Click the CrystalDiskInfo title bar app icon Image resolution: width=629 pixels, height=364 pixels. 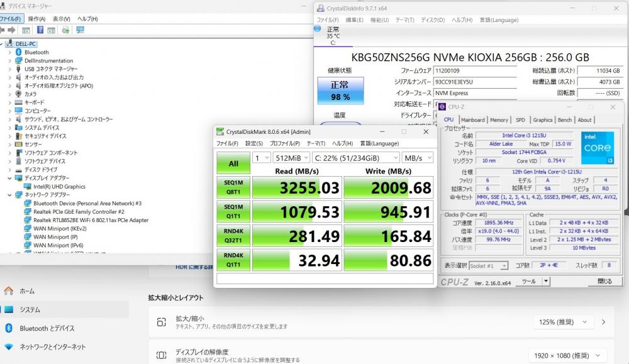(x=321, y=8)
